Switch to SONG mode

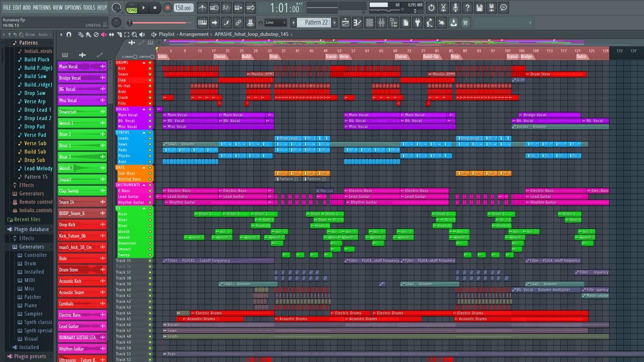(131, 10)
